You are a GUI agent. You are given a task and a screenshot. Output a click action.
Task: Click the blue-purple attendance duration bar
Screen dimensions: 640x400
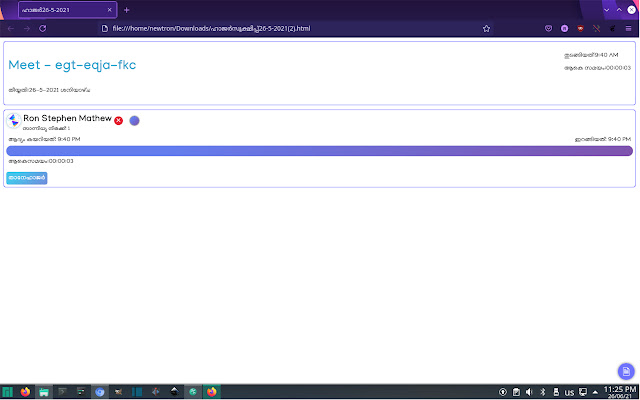320,151
